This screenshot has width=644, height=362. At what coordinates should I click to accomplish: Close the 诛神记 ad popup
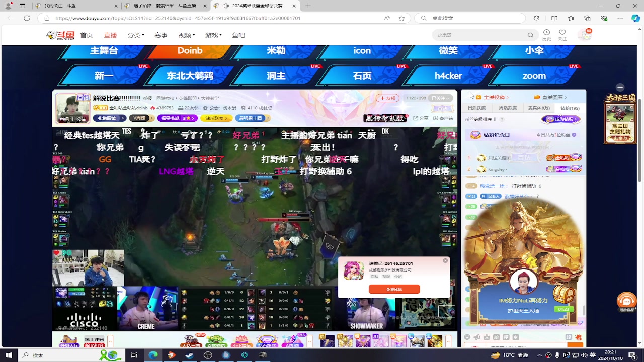coord(445,260)
